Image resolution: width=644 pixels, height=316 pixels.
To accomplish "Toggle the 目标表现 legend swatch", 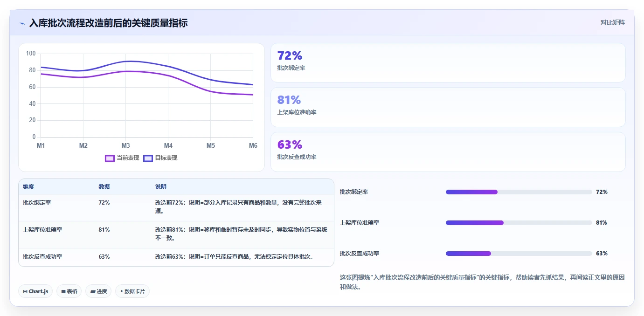I will click(x=148, y=158).
